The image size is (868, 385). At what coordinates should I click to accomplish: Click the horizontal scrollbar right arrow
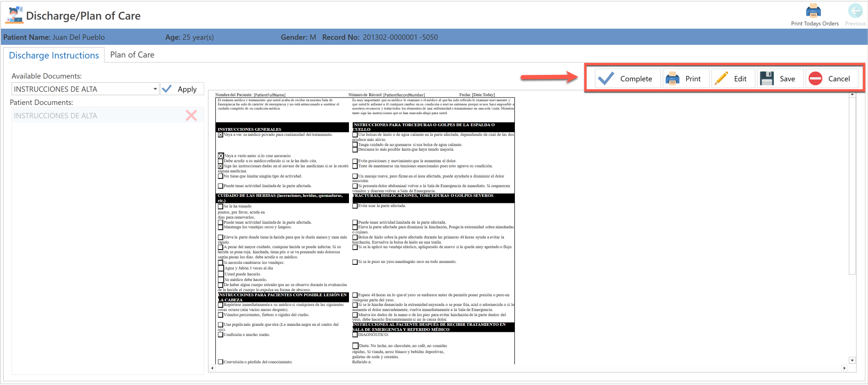click(844, 368)
